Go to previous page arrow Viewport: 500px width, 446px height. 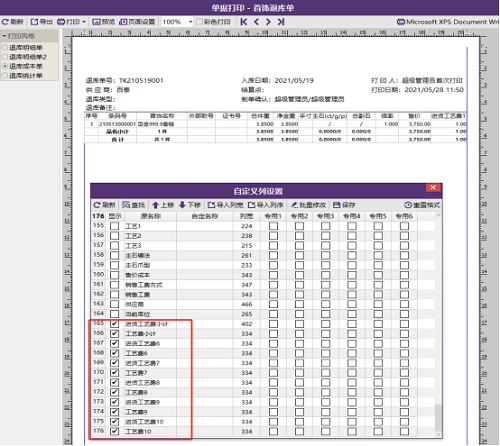point(256,22)
